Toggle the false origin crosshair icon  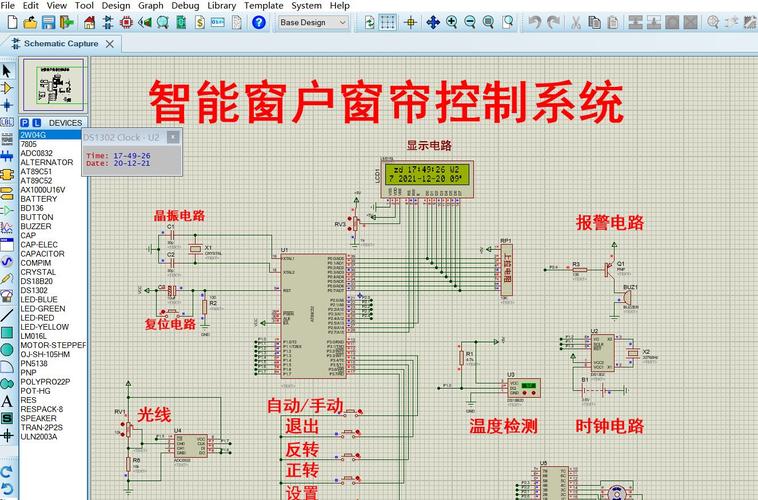pyautogui.click(x=410, y=22)
